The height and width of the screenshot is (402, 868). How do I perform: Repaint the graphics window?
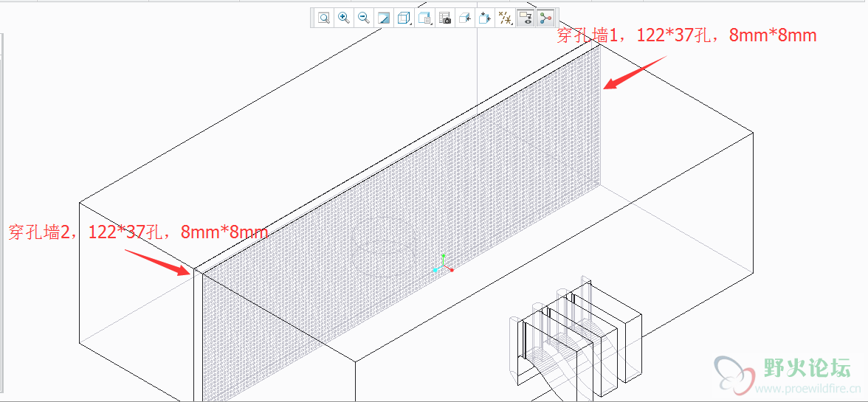[x=384, y=18]
